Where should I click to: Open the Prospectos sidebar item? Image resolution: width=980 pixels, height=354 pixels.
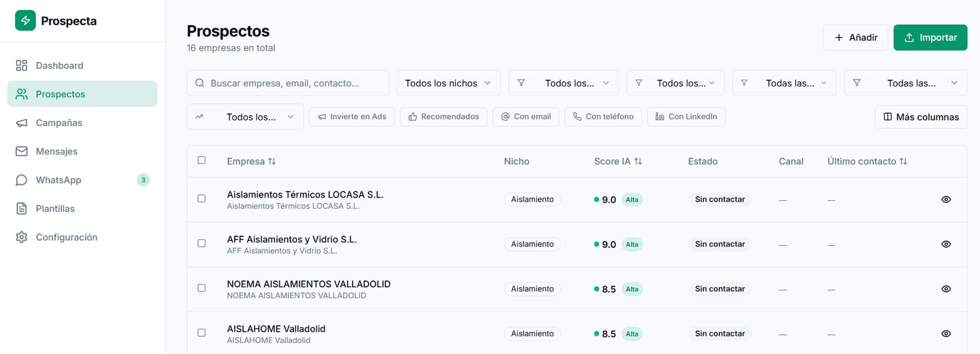[82, 94]
